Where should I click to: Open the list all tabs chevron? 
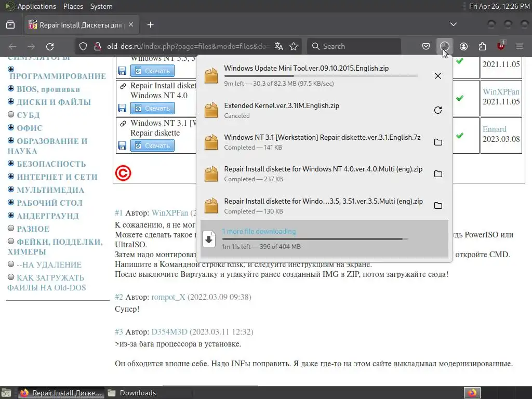coord(453,24)
